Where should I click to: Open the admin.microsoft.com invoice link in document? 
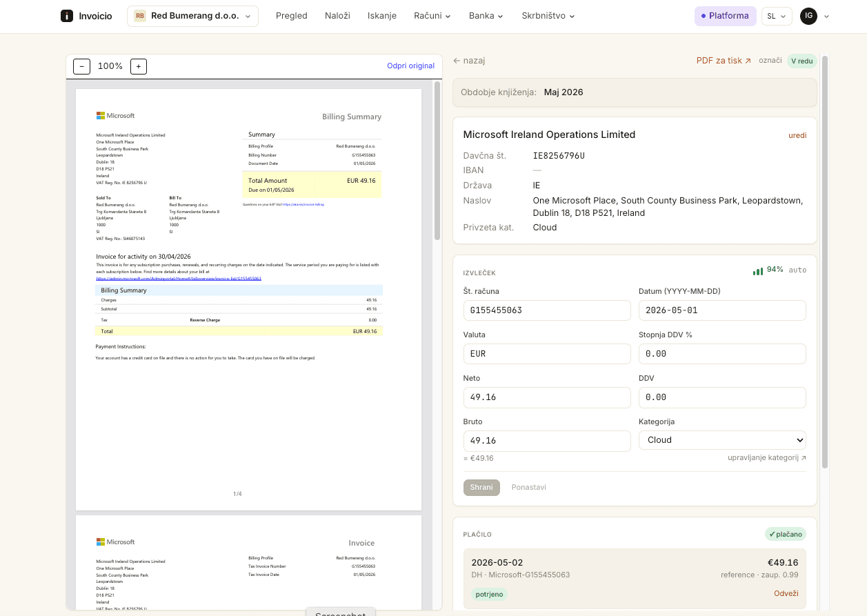pos(179,279)
